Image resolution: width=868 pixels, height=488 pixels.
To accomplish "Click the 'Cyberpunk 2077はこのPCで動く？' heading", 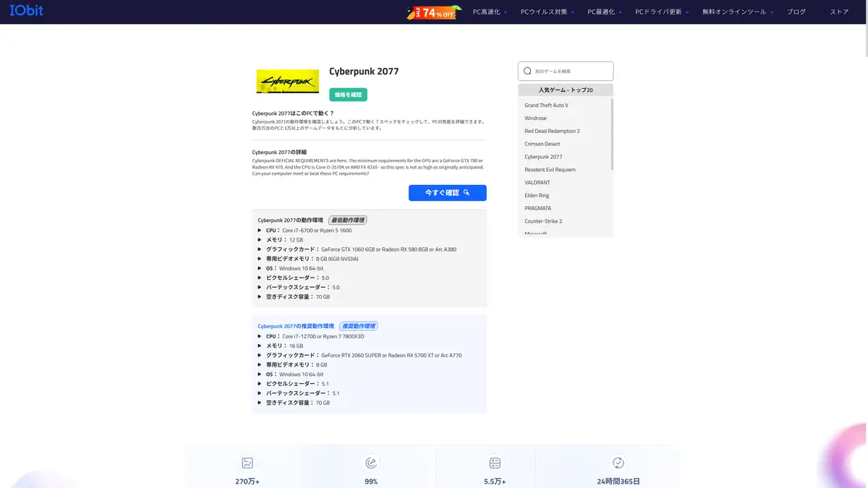I will (293, 114).
